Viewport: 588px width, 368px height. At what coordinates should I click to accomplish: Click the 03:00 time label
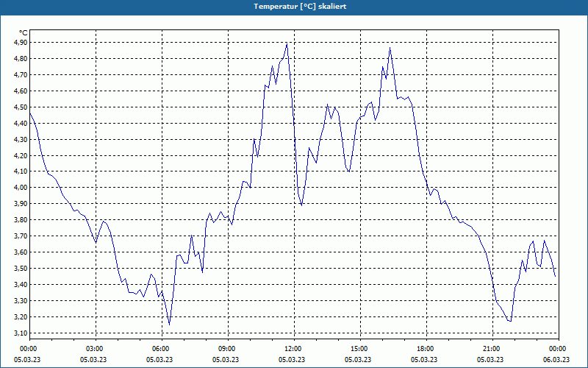click(94, 349)
